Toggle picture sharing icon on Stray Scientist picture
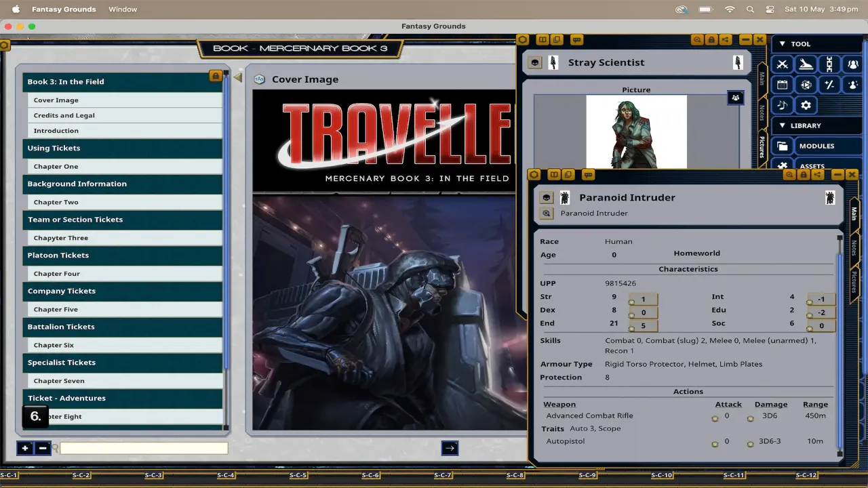 [x=735, y=98]
